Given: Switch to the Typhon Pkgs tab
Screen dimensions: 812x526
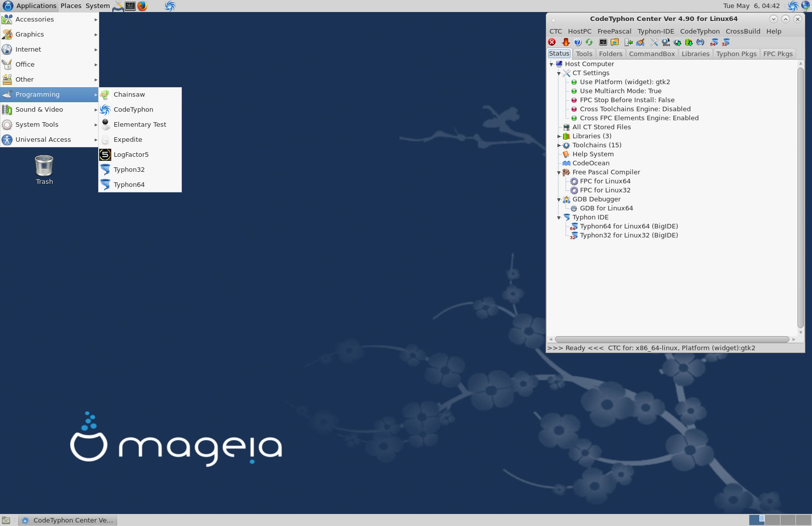Looking at the screenshot, I should pyautogui.click(x=736, y=54).
